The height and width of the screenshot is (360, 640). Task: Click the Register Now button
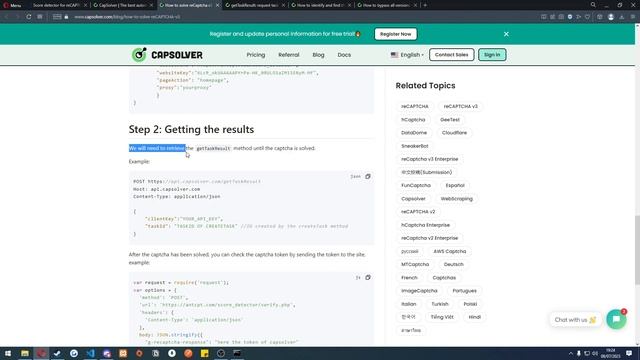[x=396, y=34]
